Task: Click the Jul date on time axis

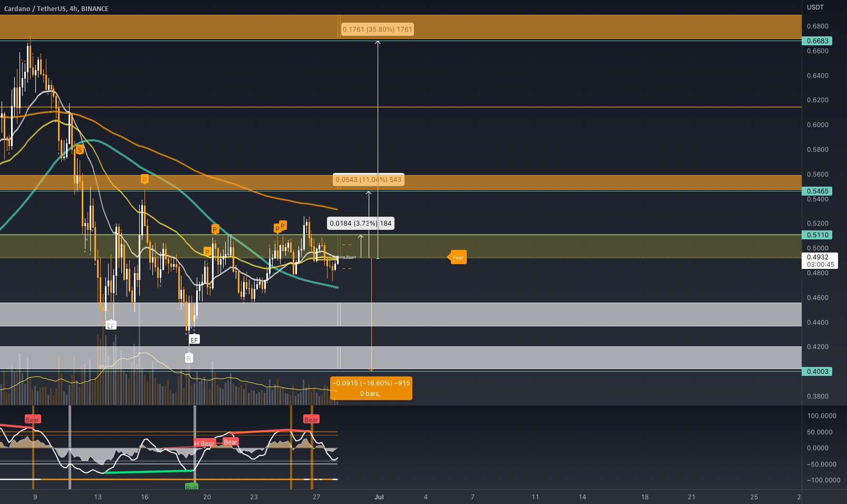Action: point(379,497)
